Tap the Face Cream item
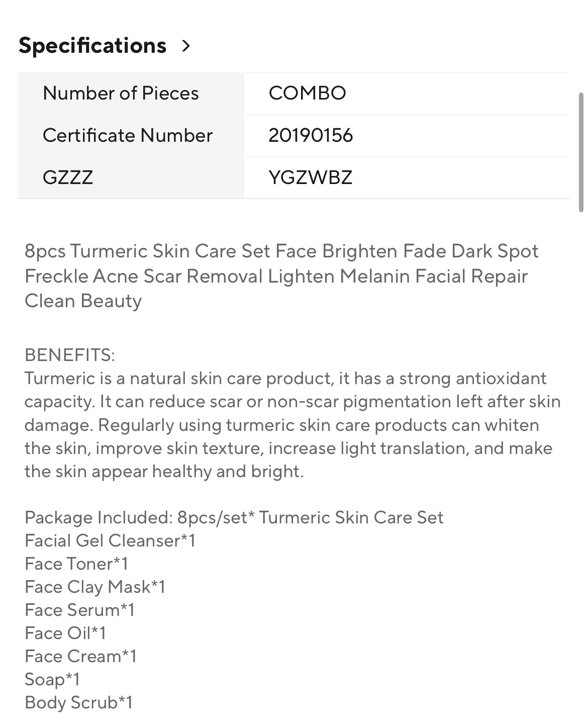 pyautogui.click(x=81, y=657)
